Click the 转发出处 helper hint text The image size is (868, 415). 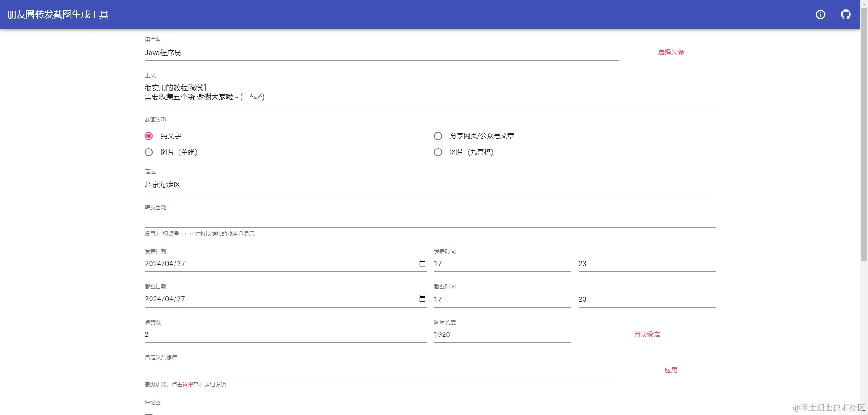199,234
